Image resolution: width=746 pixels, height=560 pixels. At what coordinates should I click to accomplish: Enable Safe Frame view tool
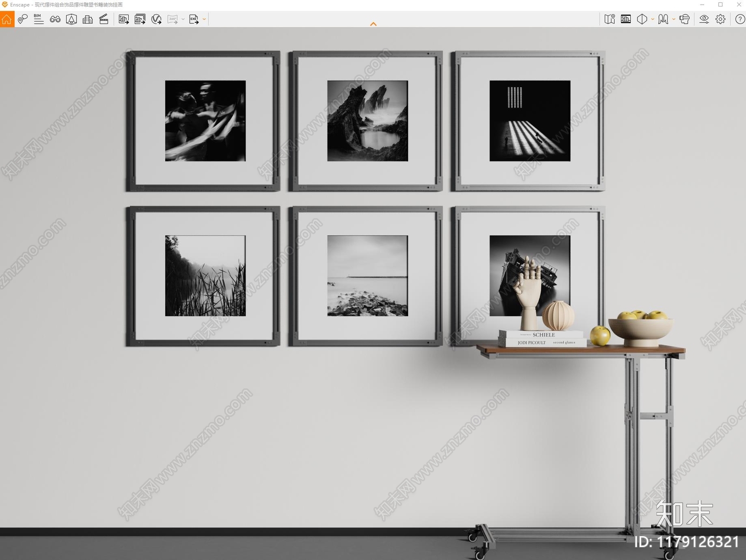coord(71,19)
